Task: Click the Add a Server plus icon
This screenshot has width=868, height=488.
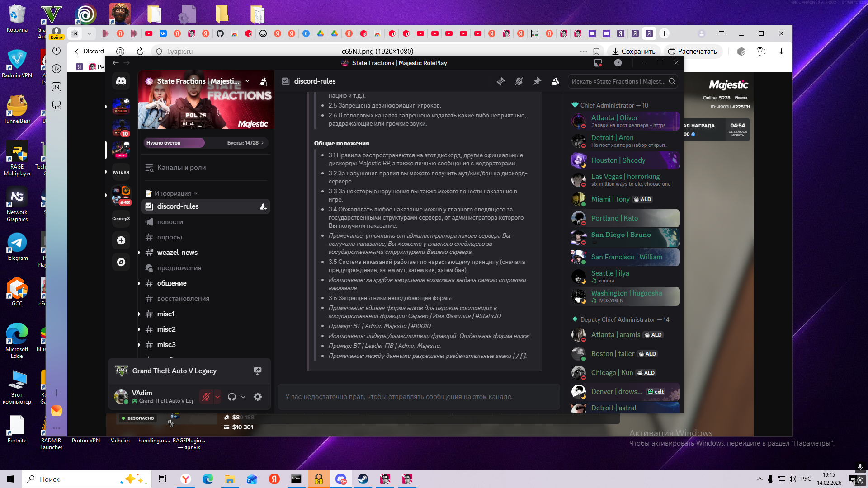Action: pos(121,240)
